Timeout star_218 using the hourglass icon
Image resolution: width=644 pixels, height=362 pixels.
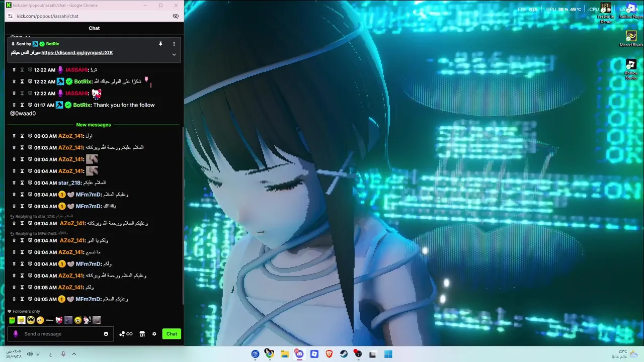[x=22, y=183]
